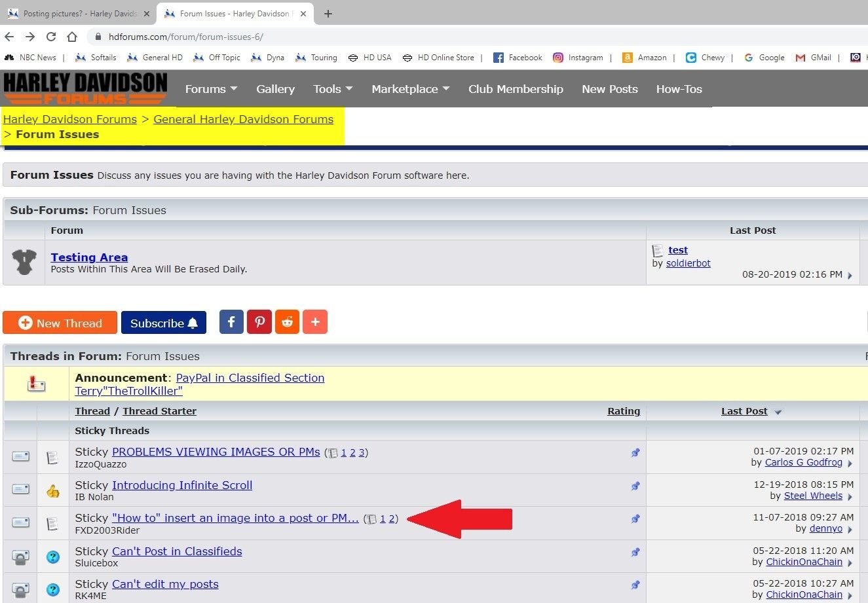Open the Gallery menu item

pyautogui.click(x=275, y=89)
